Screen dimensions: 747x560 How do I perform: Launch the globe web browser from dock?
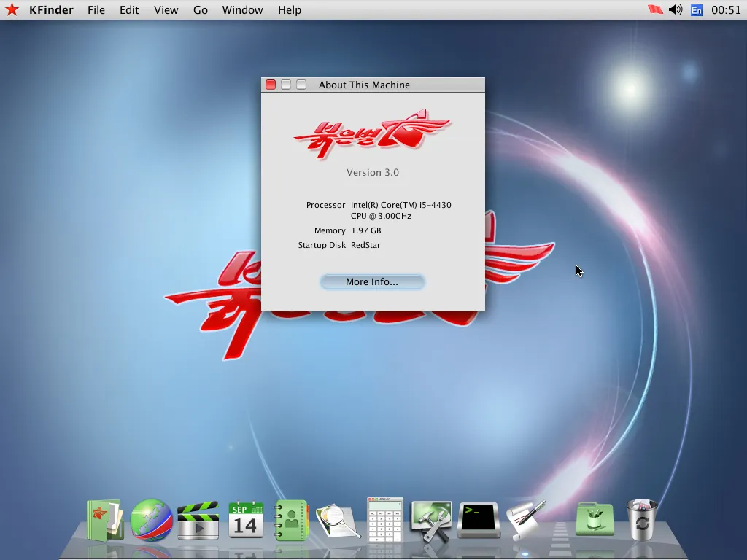click(x=151, y=520)
